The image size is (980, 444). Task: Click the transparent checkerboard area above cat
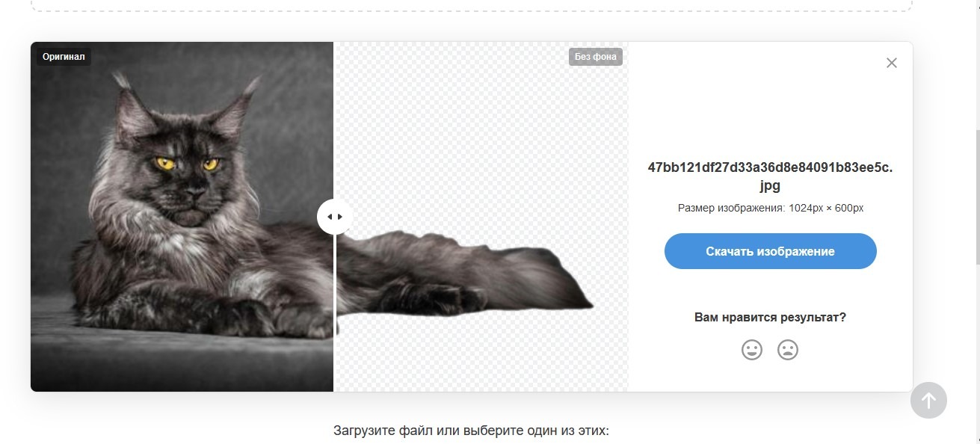(x=478, y=135)
